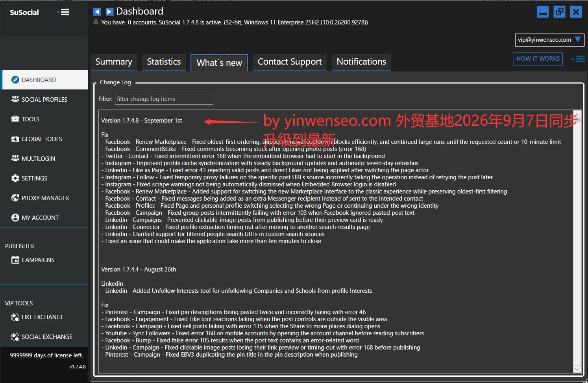Click the Facebook Profiles page switching line

[270, 206]
